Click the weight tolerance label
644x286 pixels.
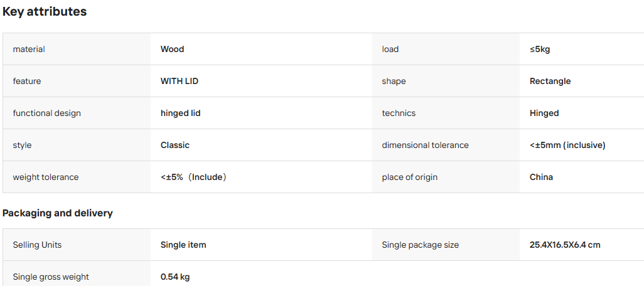(46, 177)
